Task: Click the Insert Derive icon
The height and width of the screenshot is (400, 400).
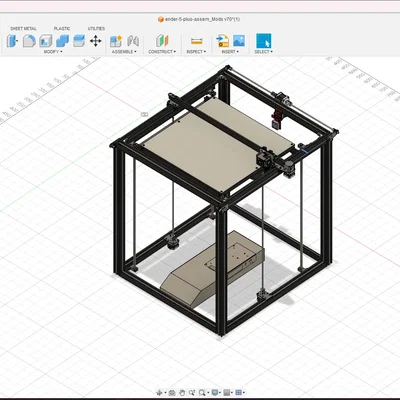Action: [222, 41]
